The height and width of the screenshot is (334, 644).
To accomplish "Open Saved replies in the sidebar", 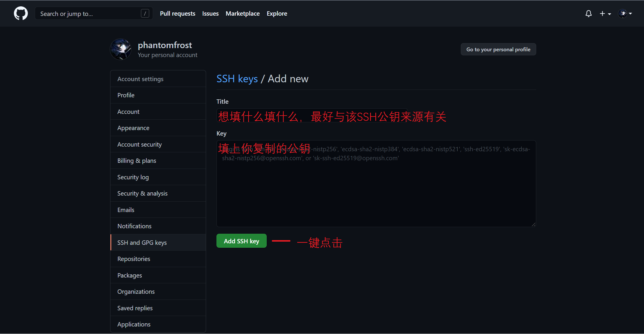I will tap(158, 308).
